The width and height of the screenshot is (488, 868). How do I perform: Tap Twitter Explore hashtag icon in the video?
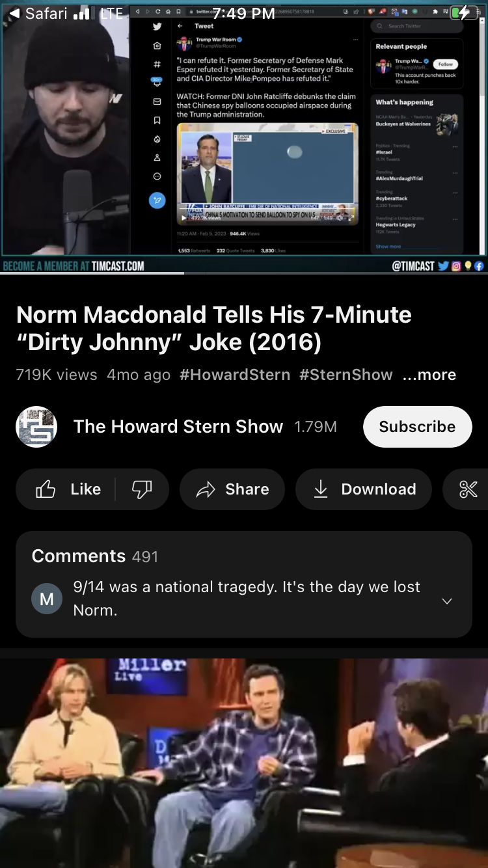pos(157,64)
